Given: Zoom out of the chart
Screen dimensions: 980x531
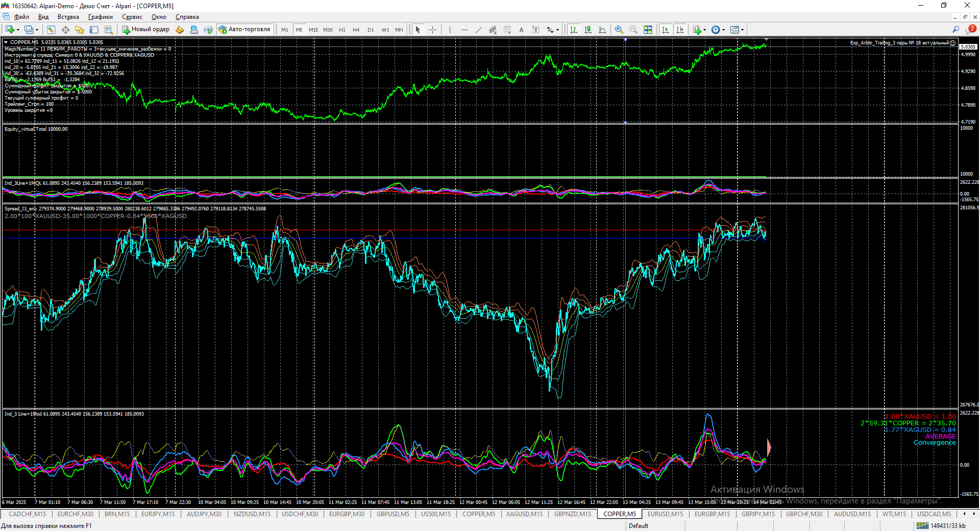Looking at the screenshot, I should 633,30.
